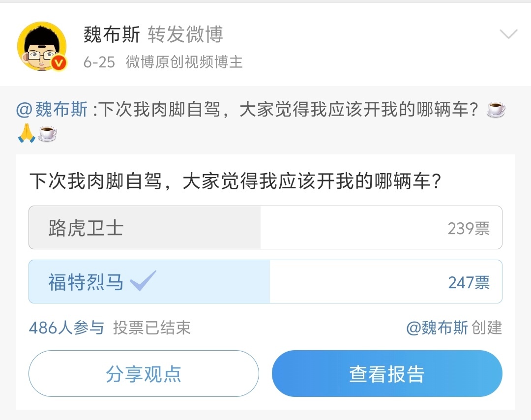This screenshot has height=420, width=531.
Task: Open the @魏布斯 创建 poll creator link
Action: pos(454,328)
